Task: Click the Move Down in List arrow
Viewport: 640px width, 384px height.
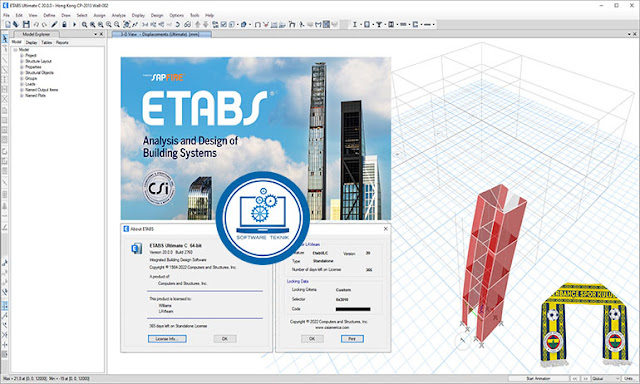Action: [x=206, y=24]
